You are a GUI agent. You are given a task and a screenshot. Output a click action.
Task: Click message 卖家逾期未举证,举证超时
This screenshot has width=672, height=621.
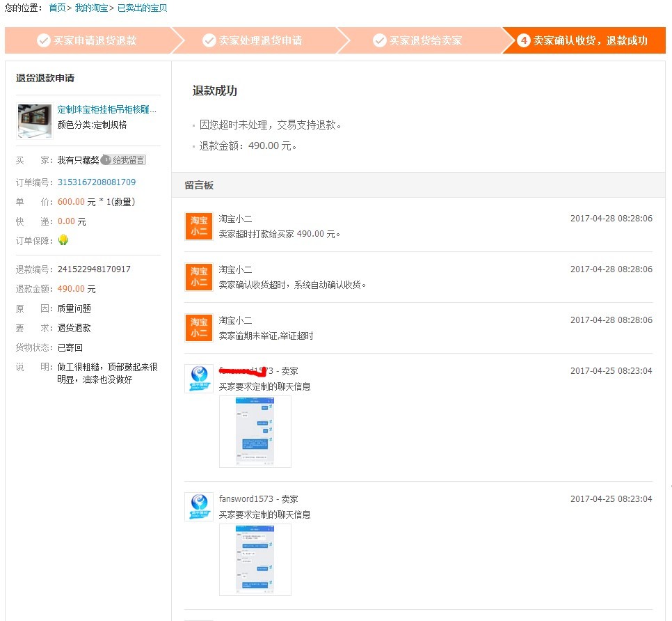pyautogui.click(x=266, y=336)
